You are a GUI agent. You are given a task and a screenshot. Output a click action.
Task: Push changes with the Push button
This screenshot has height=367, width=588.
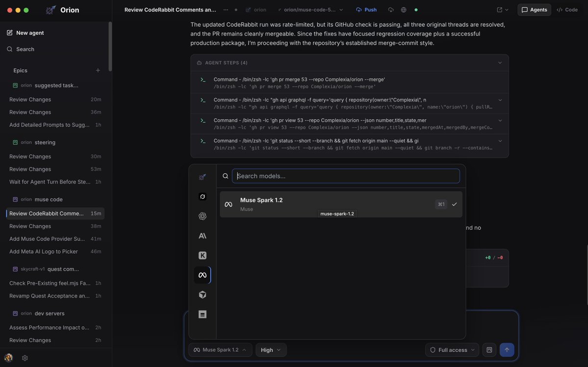[x=366, y=10]
